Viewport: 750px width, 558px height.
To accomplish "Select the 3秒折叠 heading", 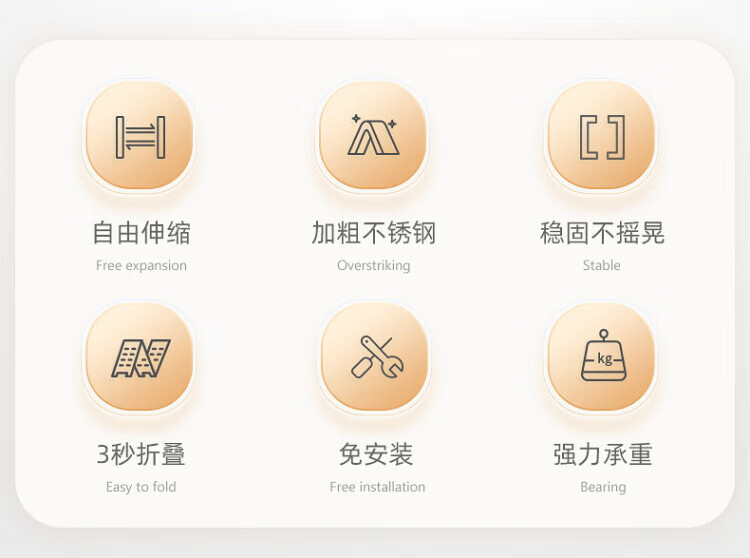I will (x=141, y=454).
